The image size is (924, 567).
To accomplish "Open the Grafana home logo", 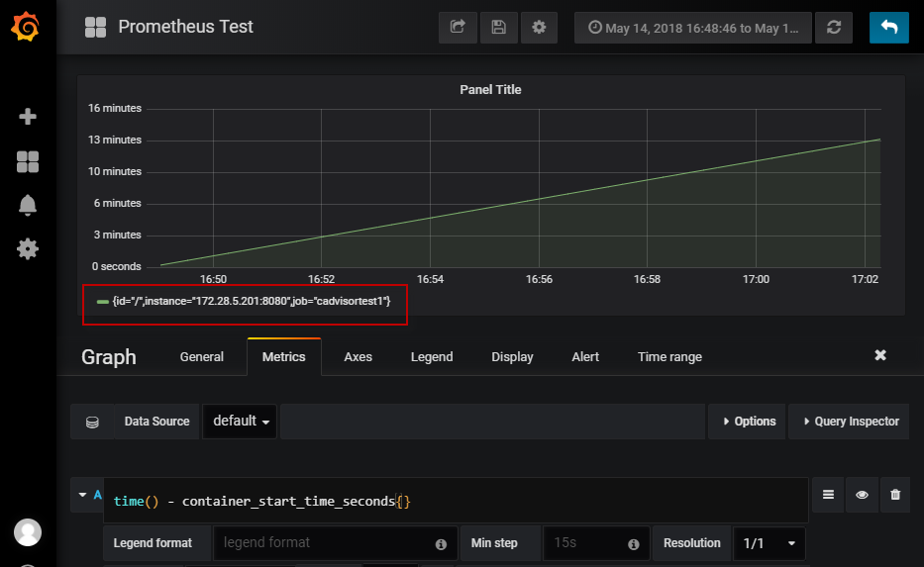I will click(x=26, y=27).
